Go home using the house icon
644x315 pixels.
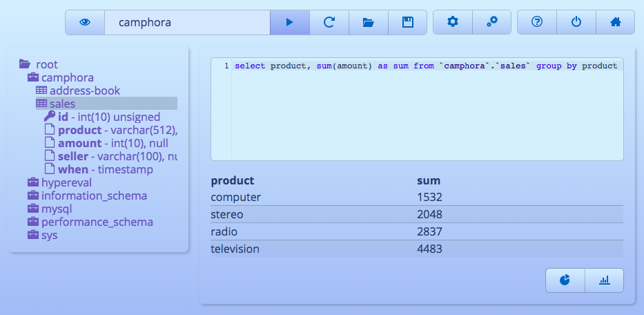tap(616, 22)
